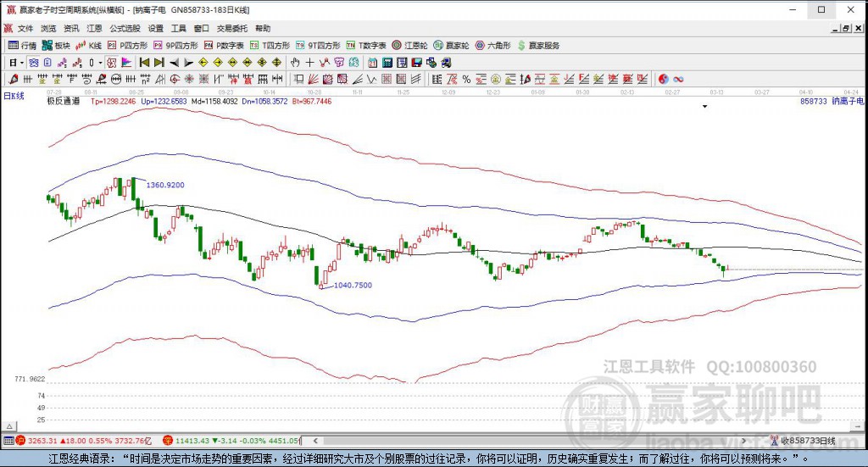This screenshot has width=868, height=467.
Task: Open the calculator icon
Action: click(x=387, y=63)
